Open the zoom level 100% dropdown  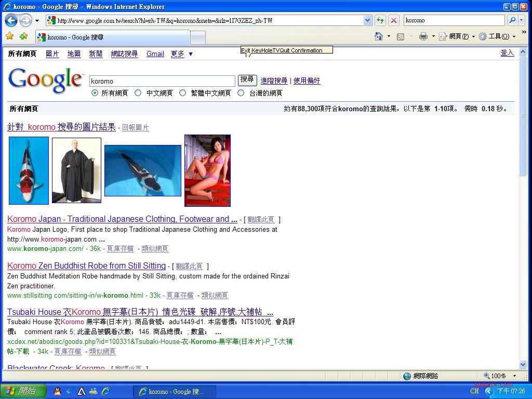pos(514,376)
